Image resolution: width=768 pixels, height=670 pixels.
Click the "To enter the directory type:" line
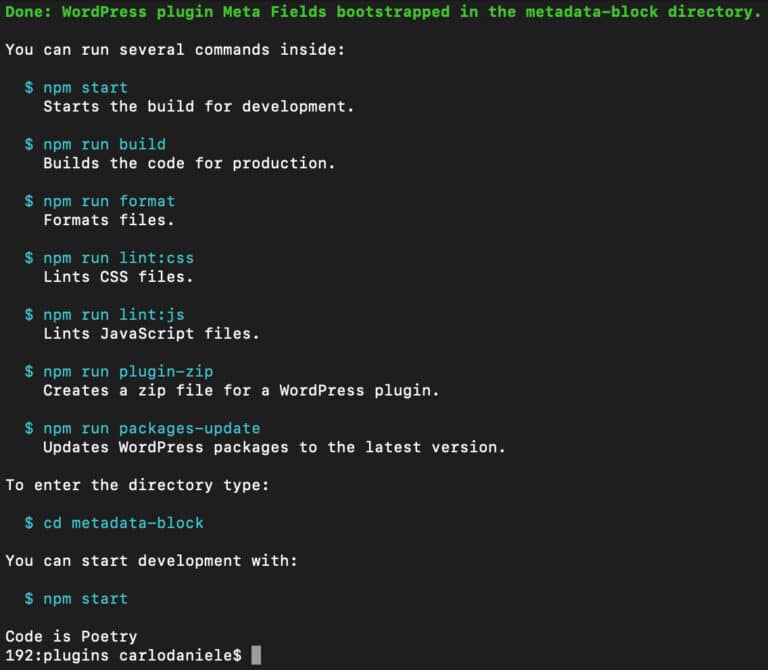coord(137,485)
